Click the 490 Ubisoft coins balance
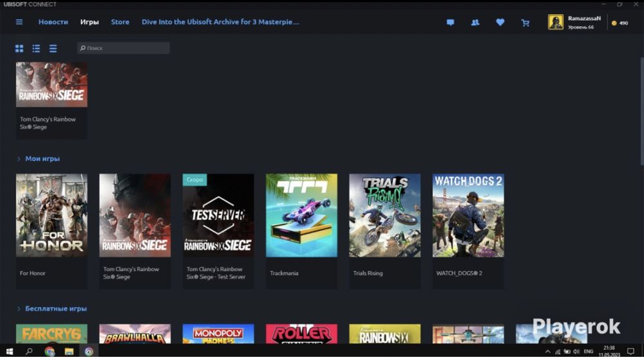The image size is (644, 357). (620, 23)
